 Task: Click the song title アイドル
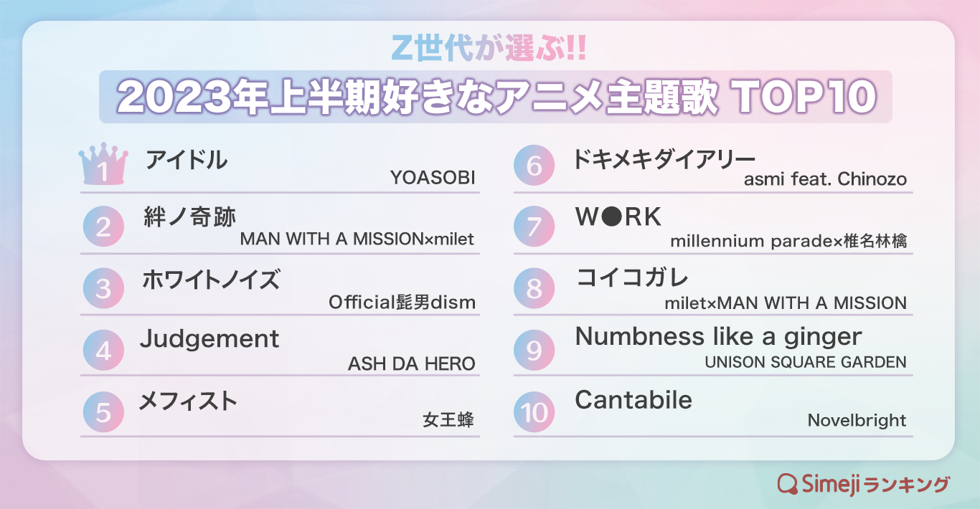[187, 160]
